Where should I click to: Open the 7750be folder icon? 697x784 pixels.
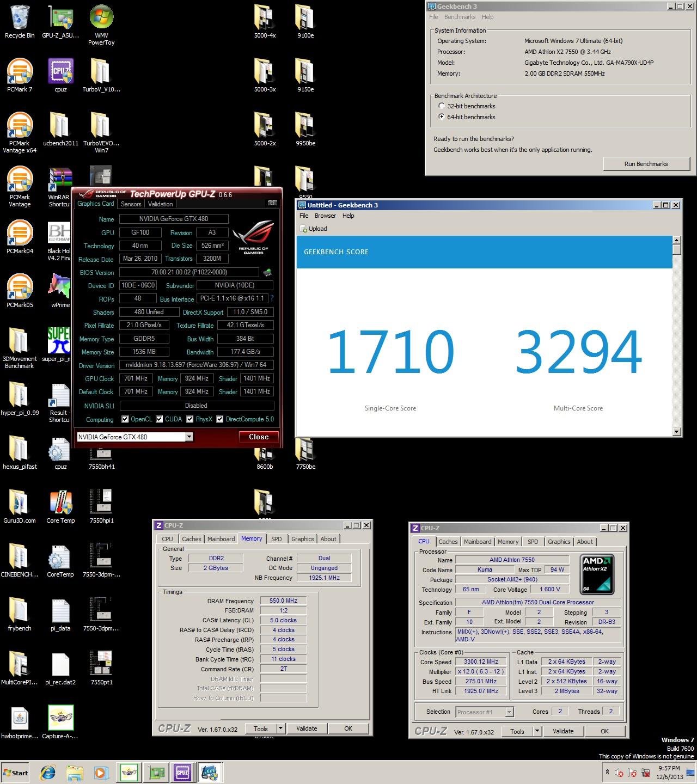click(x=305, y=455)
